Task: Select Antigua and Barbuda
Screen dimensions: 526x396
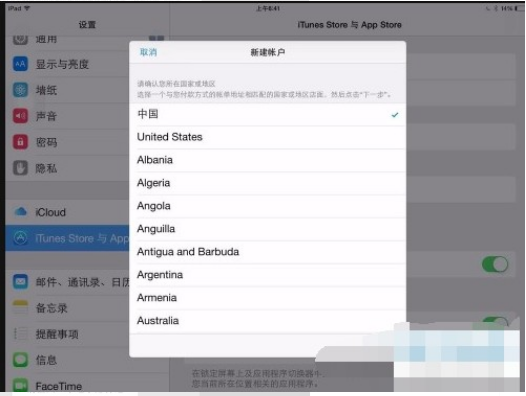Action: click(x=267, y=252)
